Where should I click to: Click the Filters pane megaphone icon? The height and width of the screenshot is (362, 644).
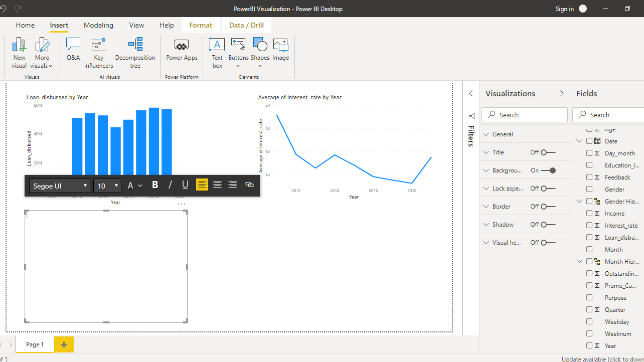471,116
